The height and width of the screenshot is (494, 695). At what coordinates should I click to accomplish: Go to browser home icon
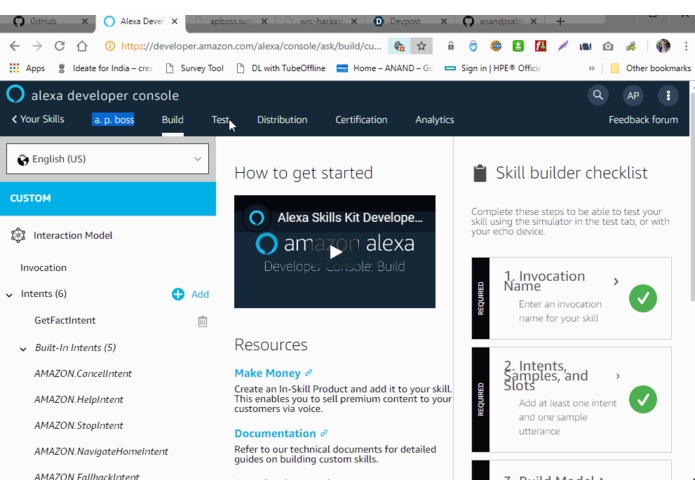[x=82, y=46]
